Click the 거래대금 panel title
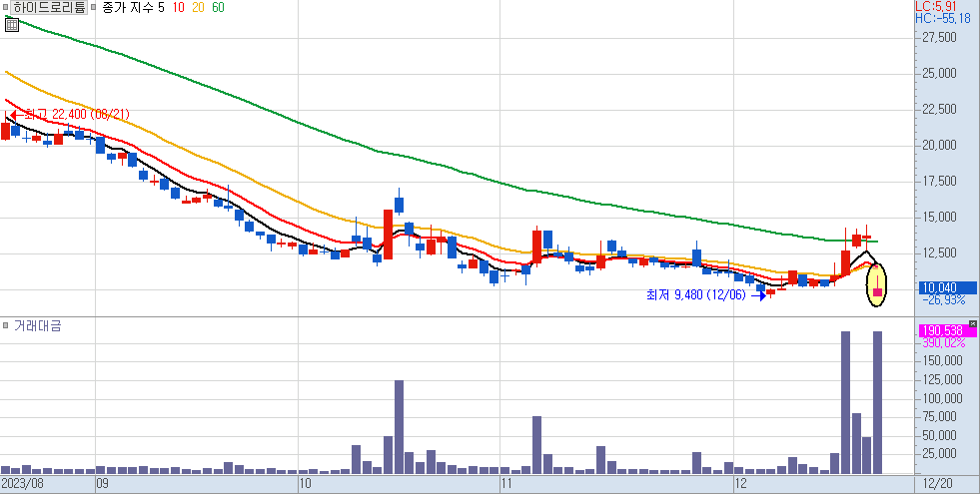Image resolution: width=980 pixels, height=494 pixels. click(38, 325)
